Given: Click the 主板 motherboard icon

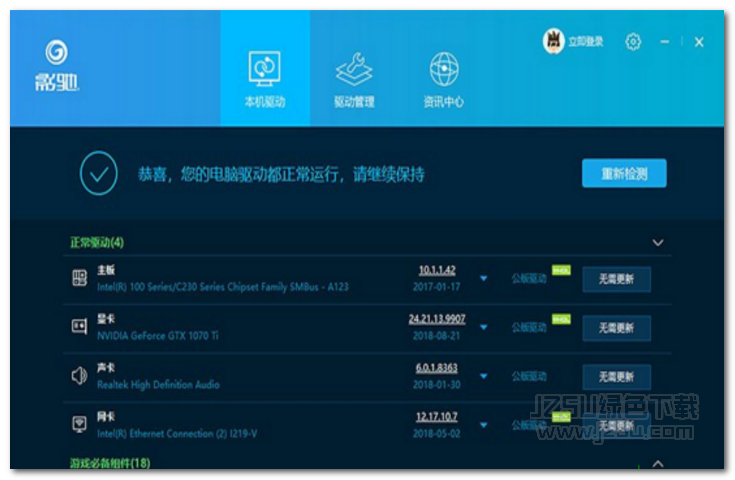Looking at the screenshot, I should pyautogui.click(x=79, y=278).
